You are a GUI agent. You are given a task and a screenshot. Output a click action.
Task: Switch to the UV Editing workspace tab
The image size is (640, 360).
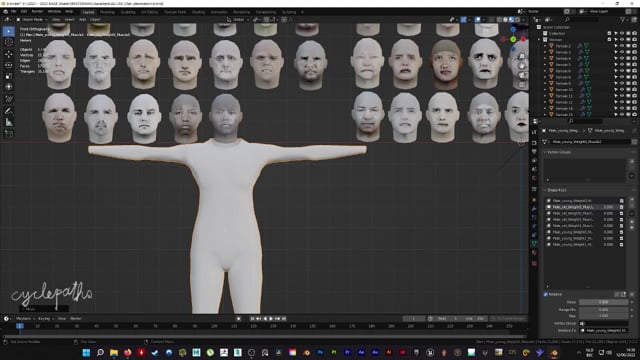[149, 12]
